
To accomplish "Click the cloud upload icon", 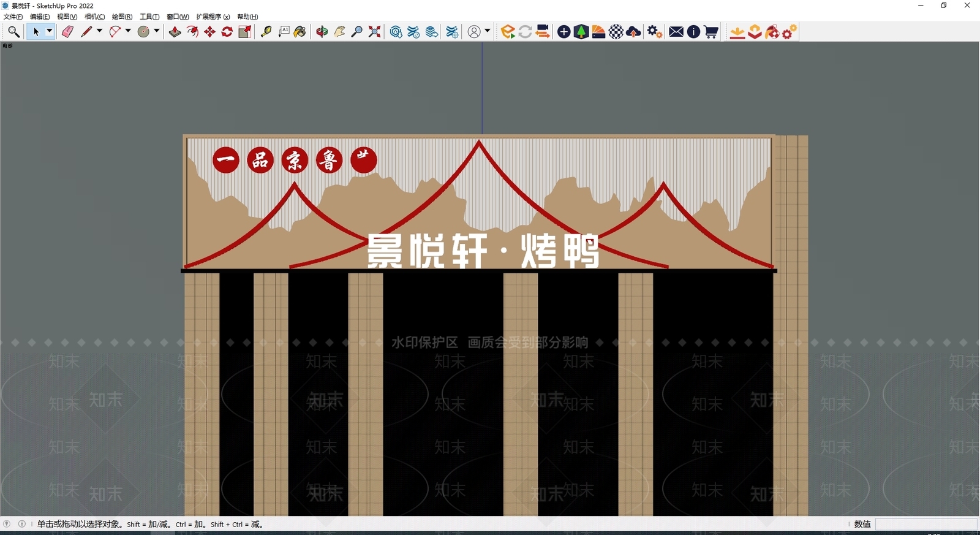I will coord(634,32).
